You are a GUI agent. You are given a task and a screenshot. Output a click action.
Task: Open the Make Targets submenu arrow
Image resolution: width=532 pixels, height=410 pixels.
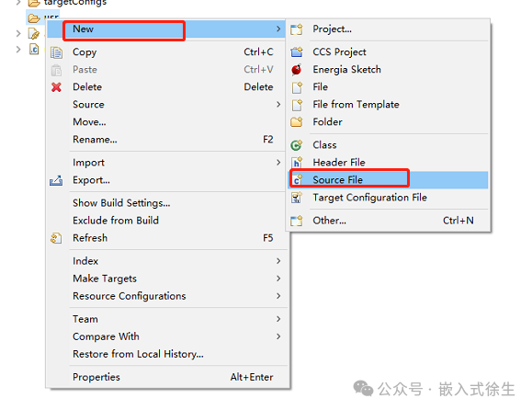pos(278,279)
